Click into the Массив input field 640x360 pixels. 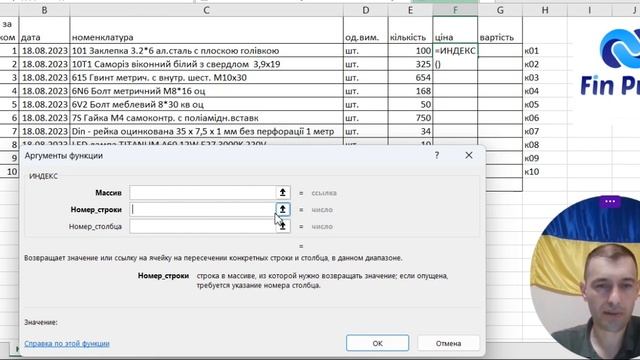(x=202, y=192)
